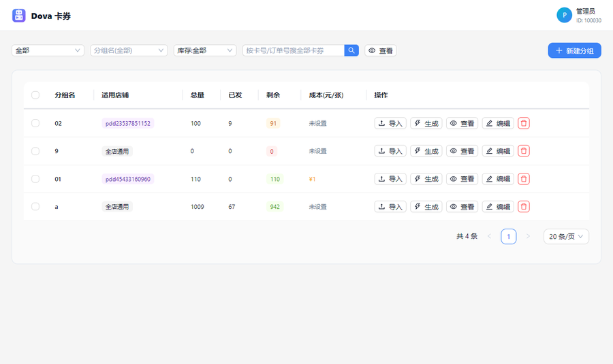Open the 全部 filter dropdown

(x=48, y=50)
